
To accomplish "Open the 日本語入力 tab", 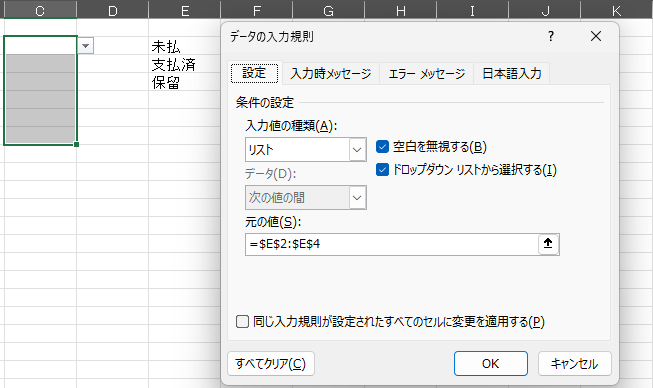I will [512, 74].
